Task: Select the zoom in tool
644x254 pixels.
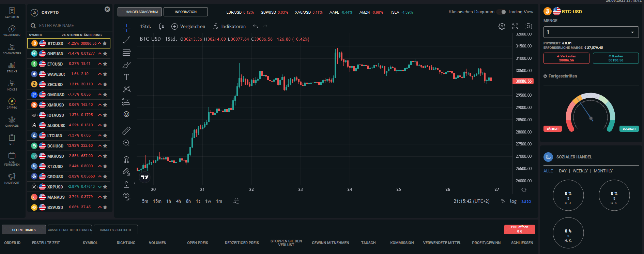Action: tap(126, 143)
